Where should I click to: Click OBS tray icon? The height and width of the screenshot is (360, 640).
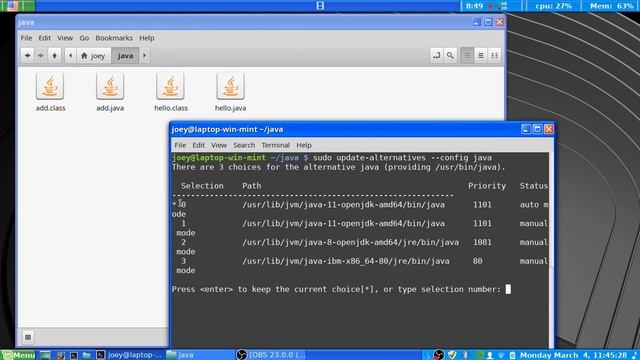tap(439, 355)
